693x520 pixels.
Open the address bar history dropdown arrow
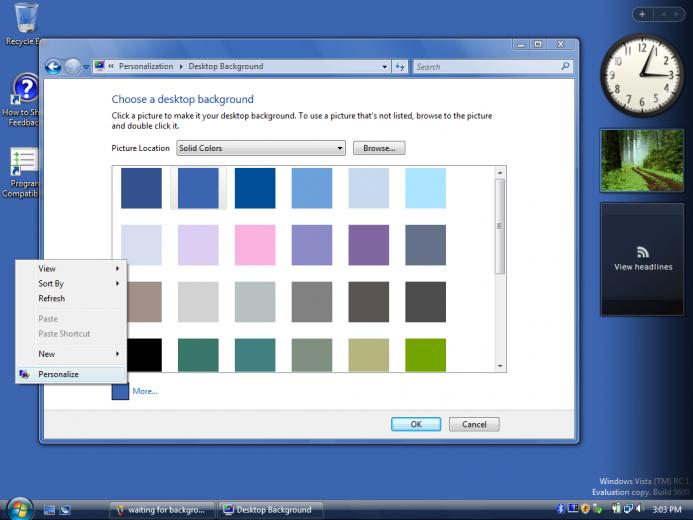pos(385,67)
